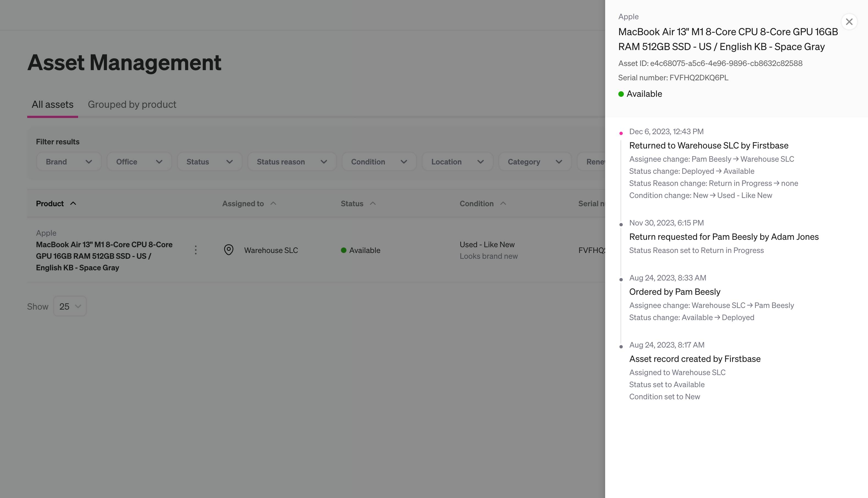Click pink timeline dot for Dec 6, 2023 event
This screenshot has width=868, height=498.
(x=621, y=133)
